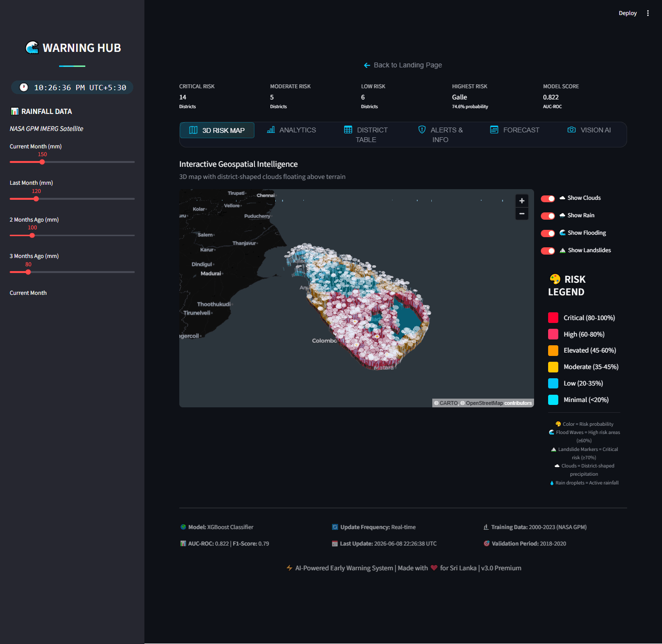
Task: Click the chart icon beside Training Data
Action: 486,527
